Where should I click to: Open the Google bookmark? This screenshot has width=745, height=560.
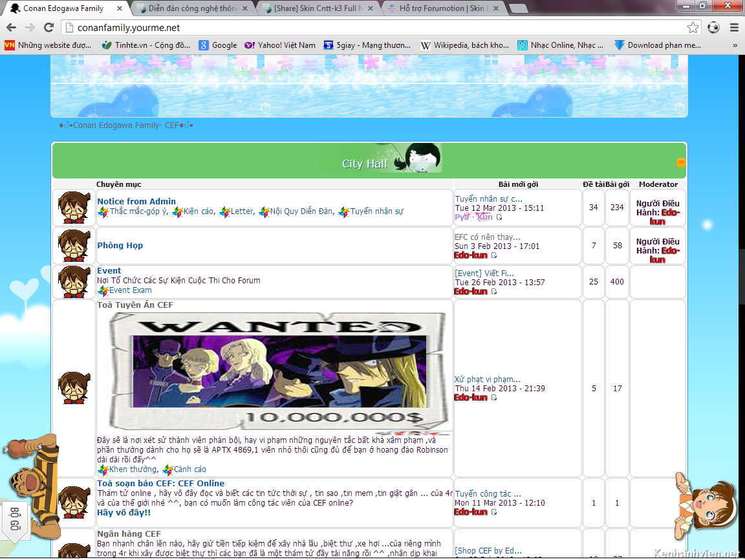click(218, 45)
